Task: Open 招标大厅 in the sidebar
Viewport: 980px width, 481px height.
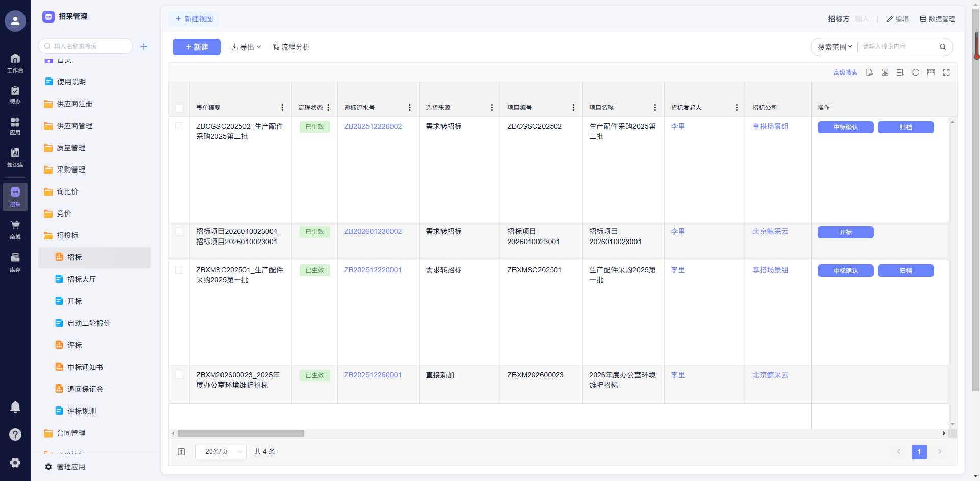Action: pos(81,279)
